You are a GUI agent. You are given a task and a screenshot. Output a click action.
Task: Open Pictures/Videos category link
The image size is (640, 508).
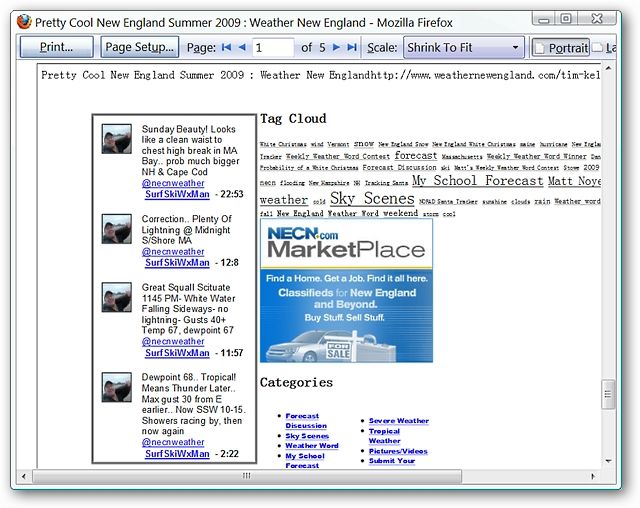398,451
